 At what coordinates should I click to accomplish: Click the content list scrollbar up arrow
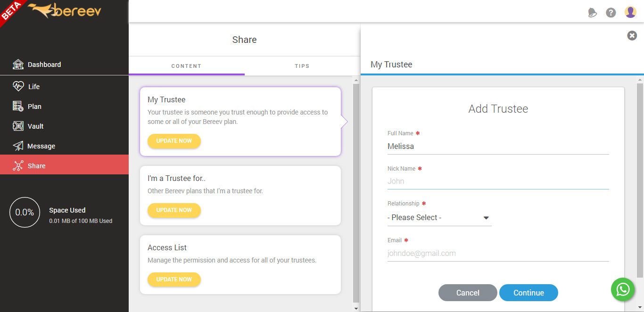point(356,80)
